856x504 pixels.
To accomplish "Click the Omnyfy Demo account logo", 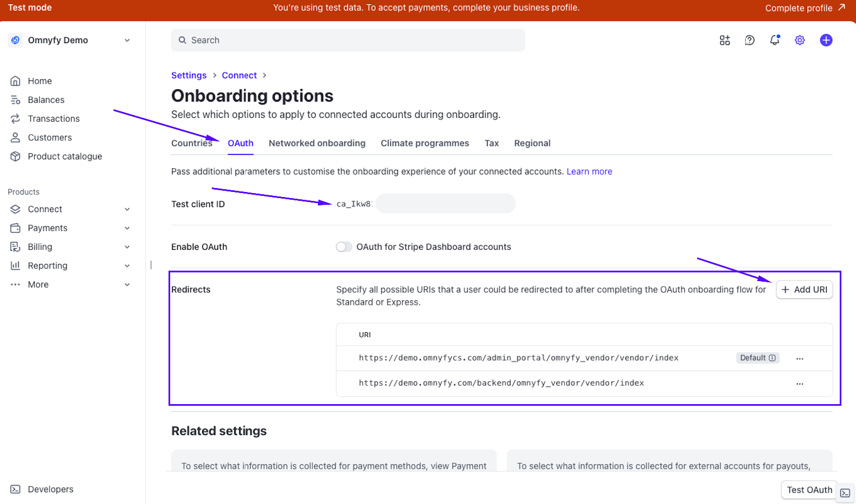I will pyautogui.click(x=15, y=40).
